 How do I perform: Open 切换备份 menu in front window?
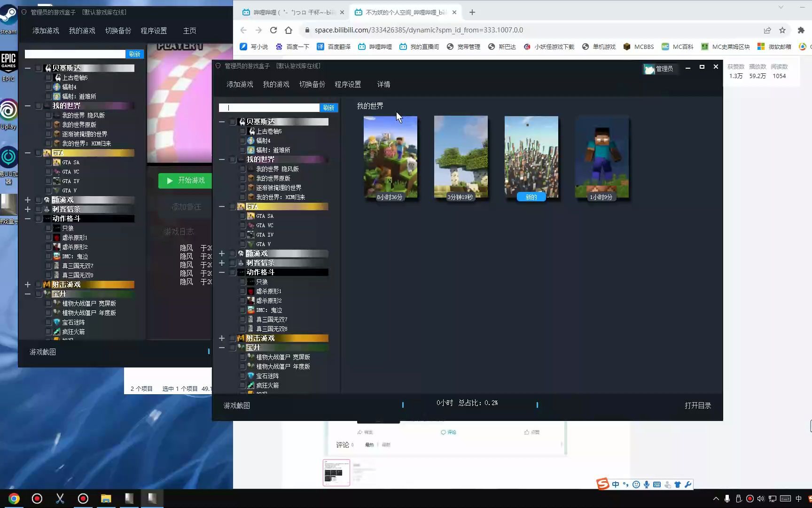click(x=312, y=84)
